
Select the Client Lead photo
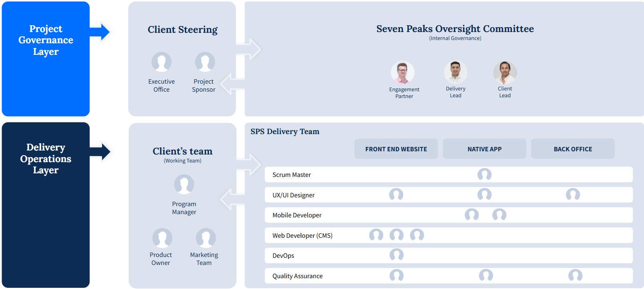[x=505, y=72]
